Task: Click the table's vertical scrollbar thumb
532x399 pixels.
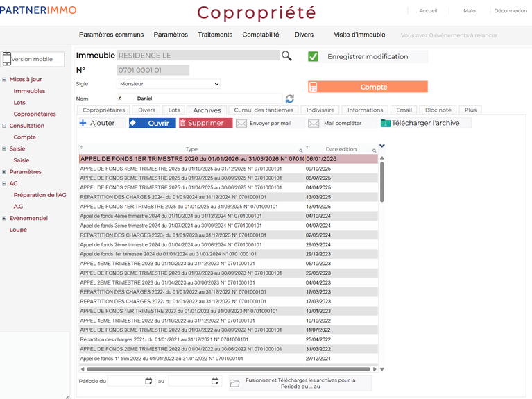Action: [382, 182]
